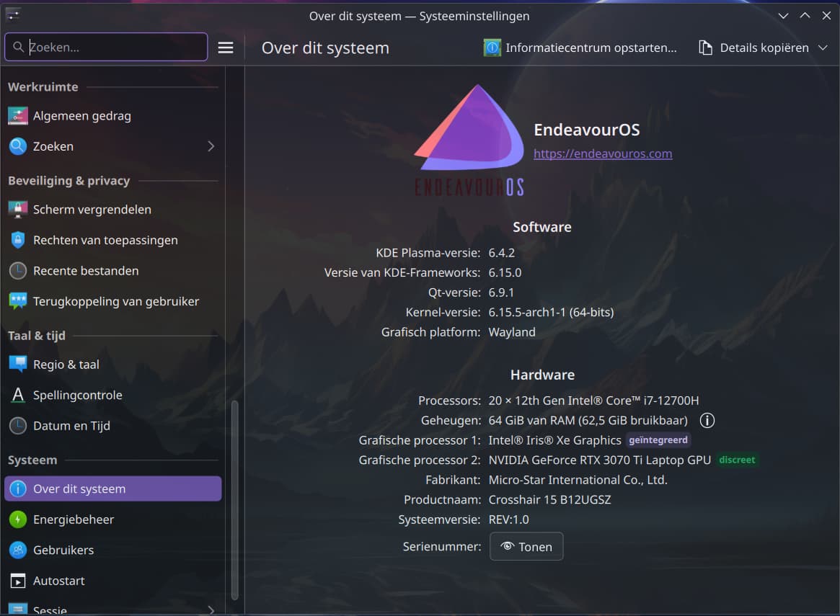Click the Productnaam value Crosshair 15 B12UGSZ
The height and width of the screenshot is (616, 840).
tap(549, 500)
